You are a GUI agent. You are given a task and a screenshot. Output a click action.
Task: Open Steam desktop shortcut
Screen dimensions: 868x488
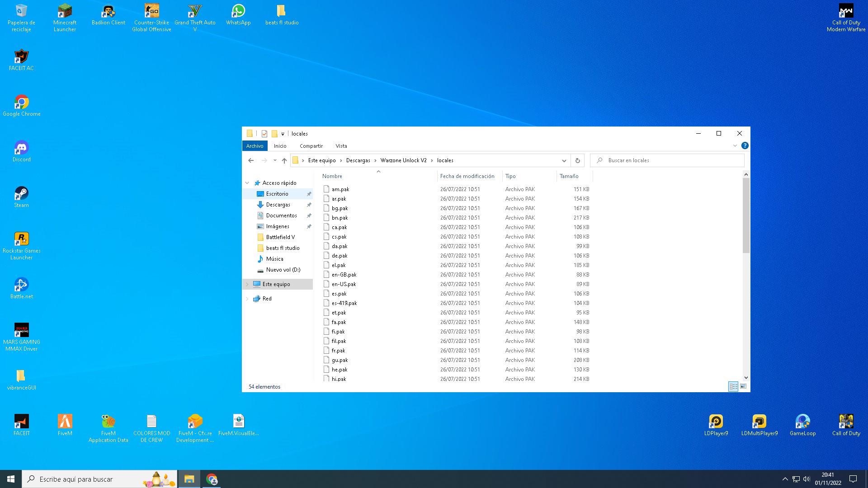pyautogui.click(x=21, y=197)
